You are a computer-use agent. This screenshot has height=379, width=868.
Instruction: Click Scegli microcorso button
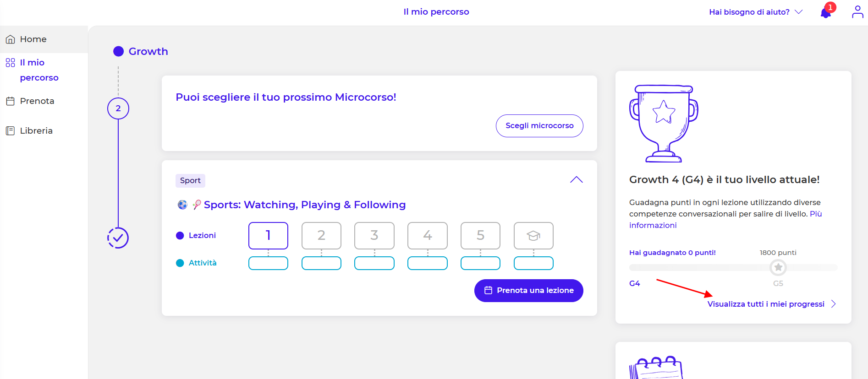click(539, 126)
